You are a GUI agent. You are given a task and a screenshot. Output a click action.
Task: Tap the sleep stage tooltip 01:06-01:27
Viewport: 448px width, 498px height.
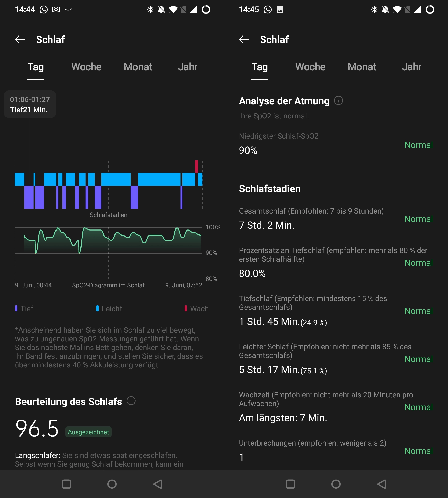(x=30, y=104)
